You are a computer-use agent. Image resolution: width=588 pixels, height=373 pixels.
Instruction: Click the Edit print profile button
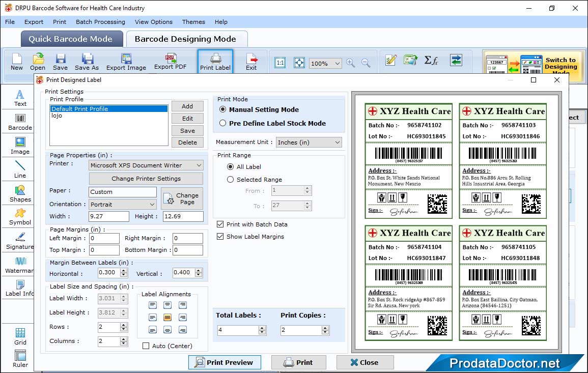(x=187, y=119)
